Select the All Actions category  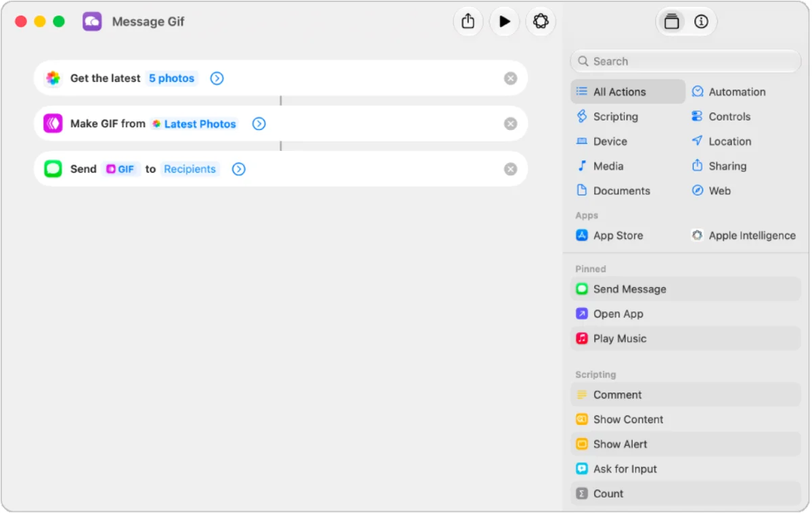tap(628, 92)
